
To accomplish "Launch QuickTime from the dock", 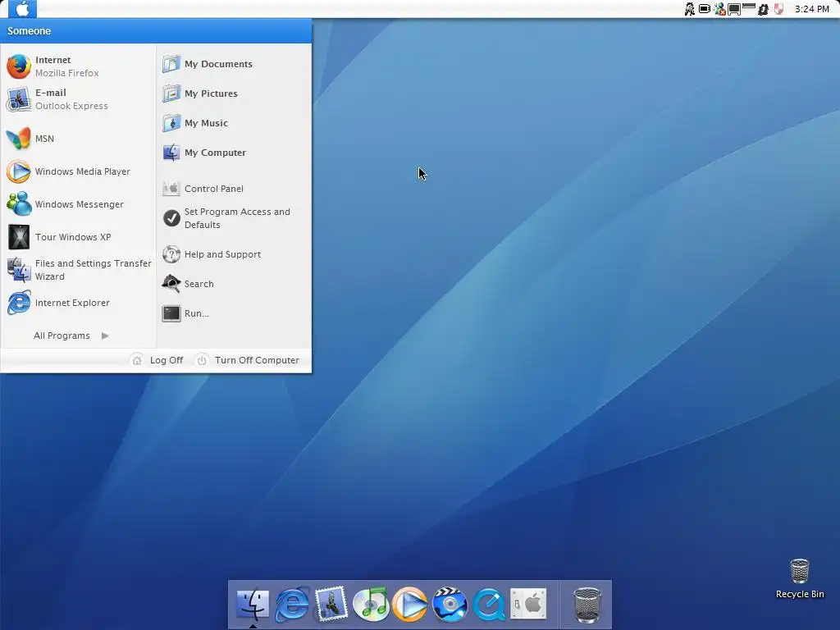I will pos(489,605).
